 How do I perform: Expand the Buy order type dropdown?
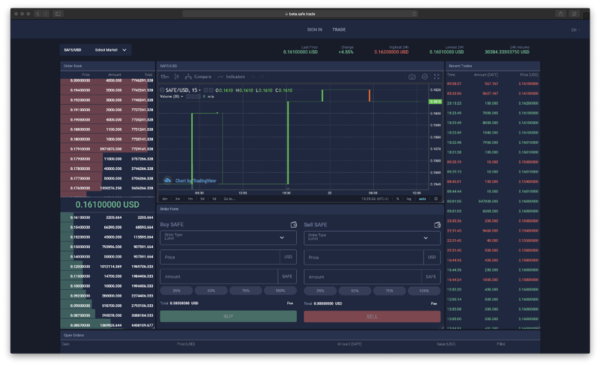(228, 238)
